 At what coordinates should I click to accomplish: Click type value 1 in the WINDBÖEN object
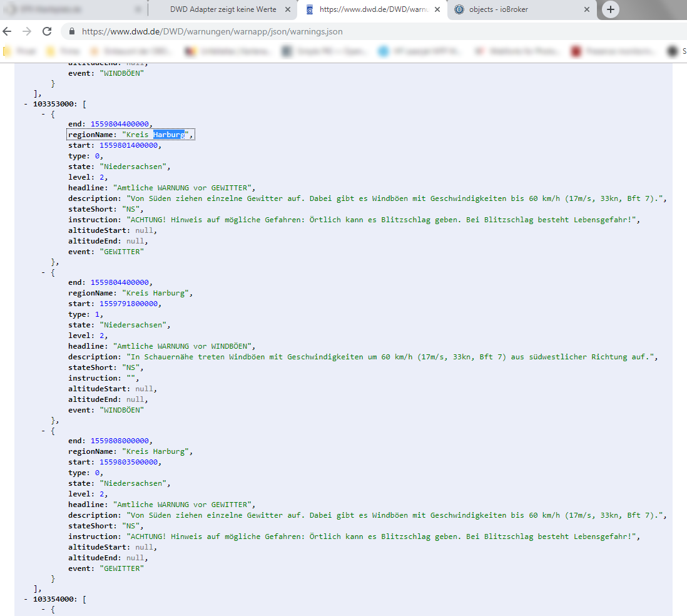[97, 314]
